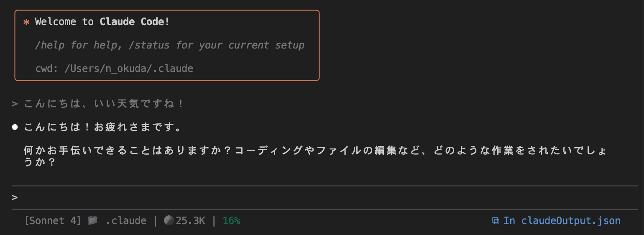The width and height of the screenshot is (644, 235).
Task: Click the user message こんにちは、いい天気ですね！
Action: click(x=104, y=104)
